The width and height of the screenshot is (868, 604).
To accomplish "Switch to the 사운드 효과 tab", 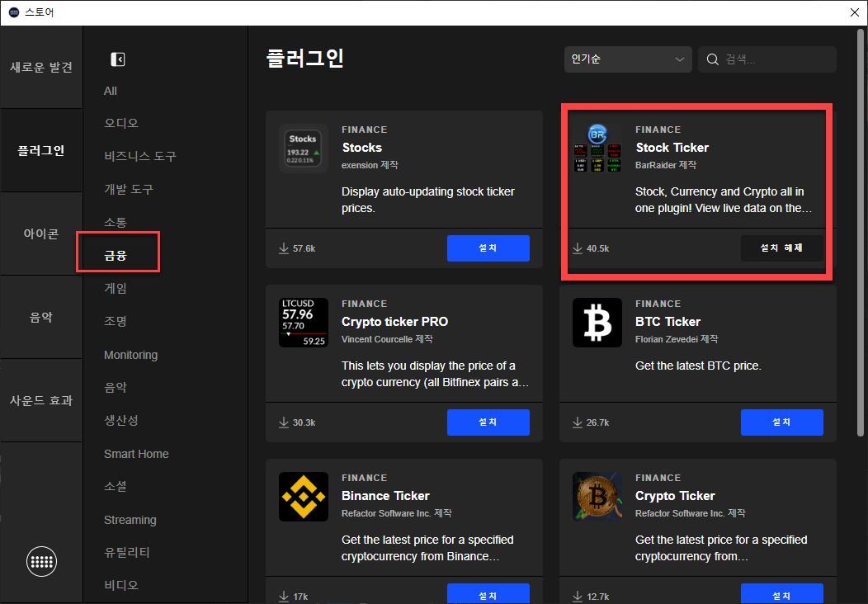I will (41, 400).
